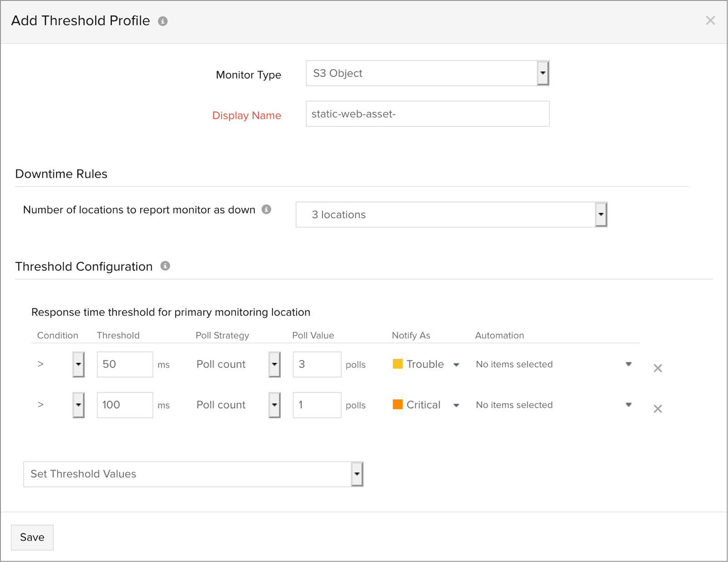
Task: Open the info tooltip for Threshold Configuration
Action: [166, 266]
